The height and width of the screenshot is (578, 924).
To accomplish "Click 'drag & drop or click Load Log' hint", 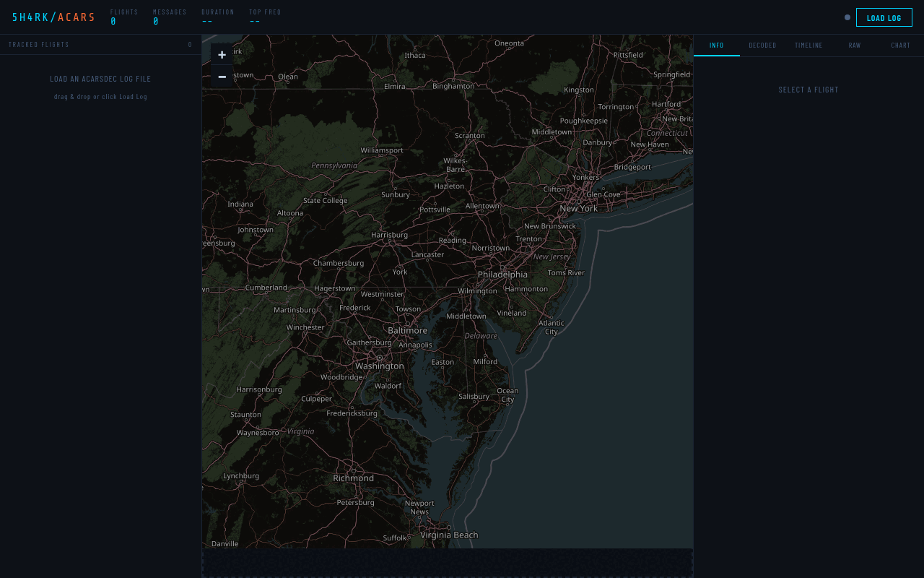I will (x=100, y=97).
